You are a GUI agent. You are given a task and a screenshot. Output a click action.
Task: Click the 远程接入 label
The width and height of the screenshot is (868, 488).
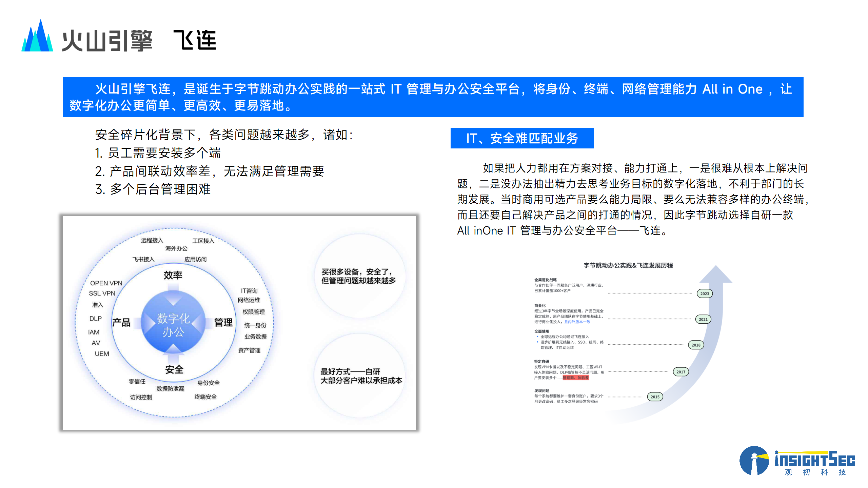click(152, 240)
